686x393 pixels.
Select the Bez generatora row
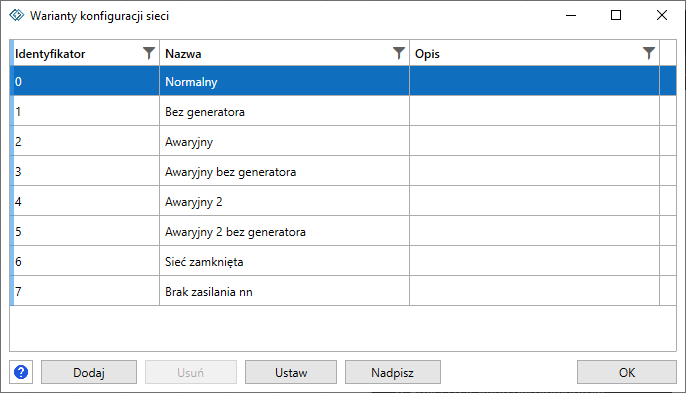tap(343, 111)
